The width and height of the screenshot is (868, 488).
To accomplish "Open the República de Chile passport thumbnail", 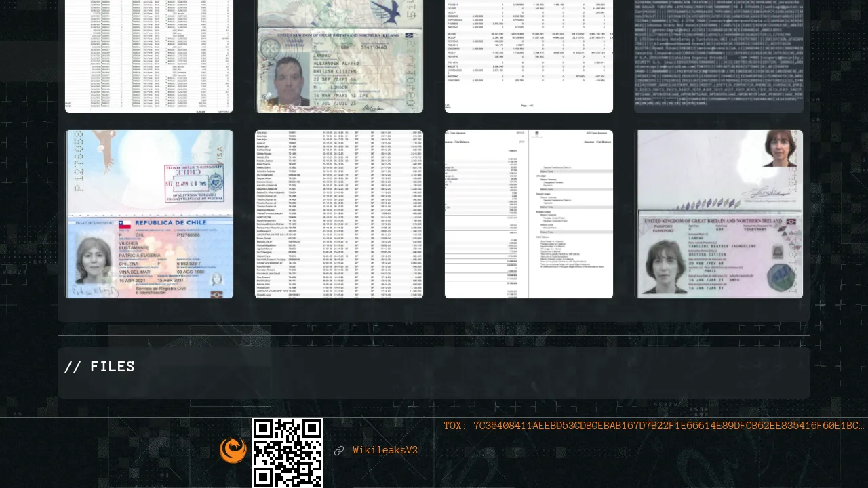I will (x=149, y=214).
